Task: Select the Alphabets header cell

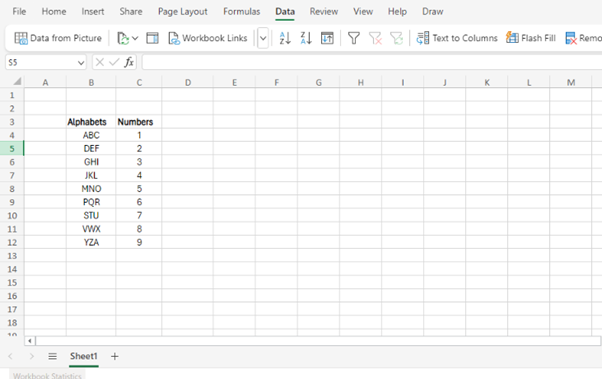Action: 91,122
